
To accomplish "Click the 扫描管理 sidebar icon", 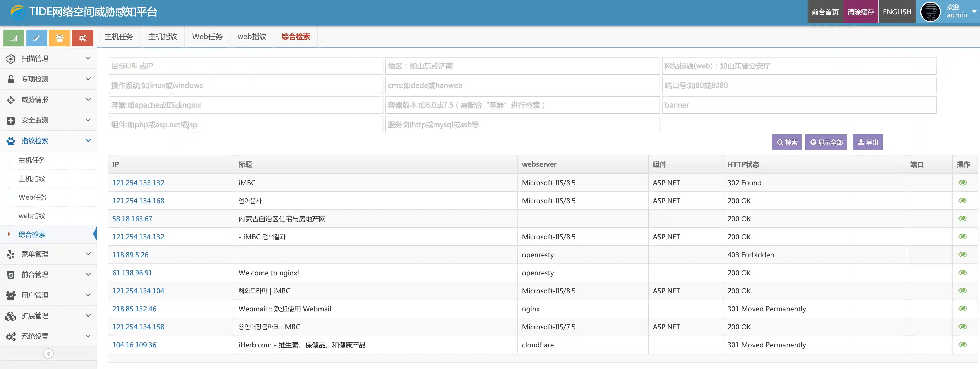I will (x=11, y=58).
